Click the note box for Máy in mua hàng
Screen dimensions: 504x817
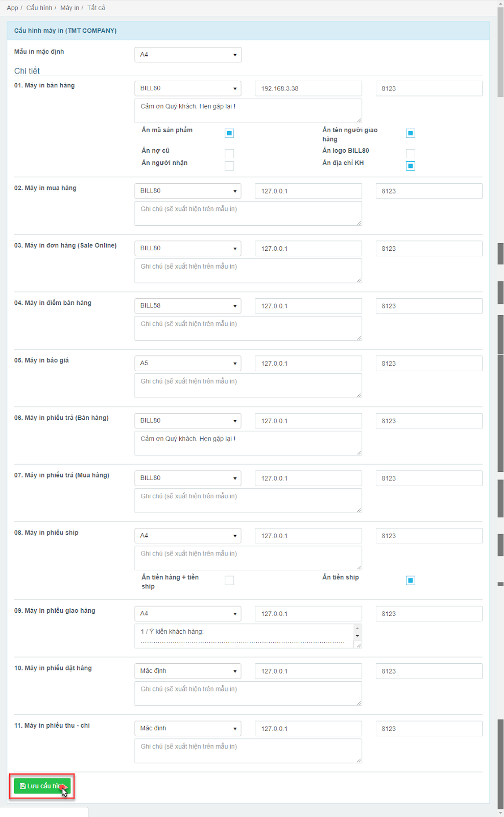pyautogui.click(x=248, y=213)
